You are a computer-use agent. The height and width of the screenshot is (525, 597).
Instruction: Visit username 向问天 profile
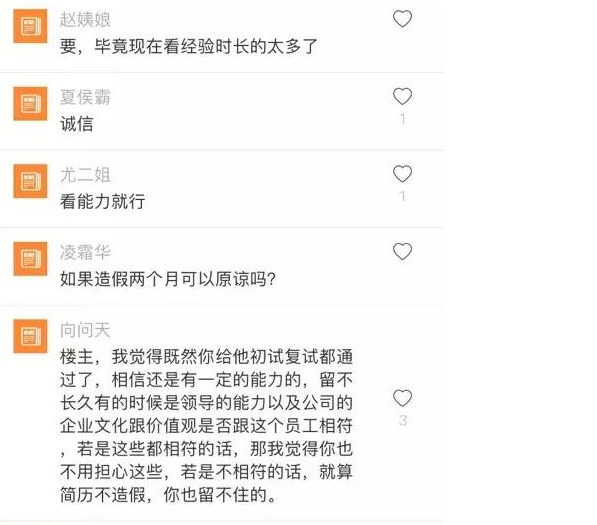point(85,330)
